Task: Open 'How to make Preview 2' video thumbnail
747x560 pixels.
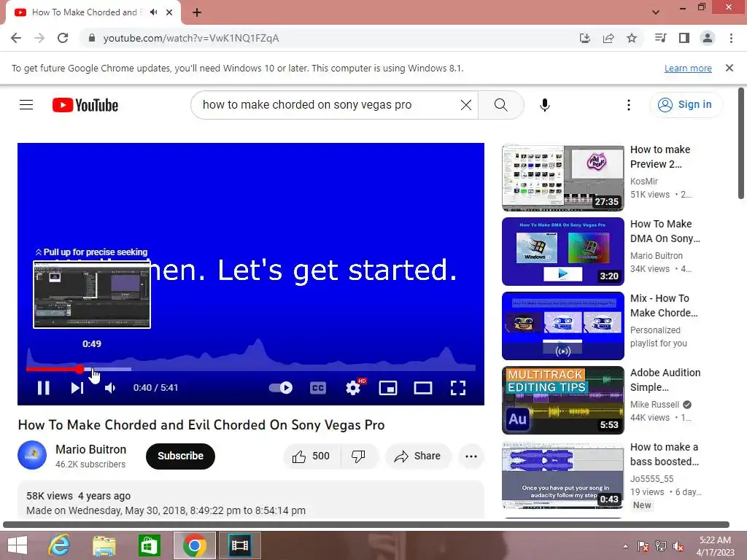Action: point(562,178)
